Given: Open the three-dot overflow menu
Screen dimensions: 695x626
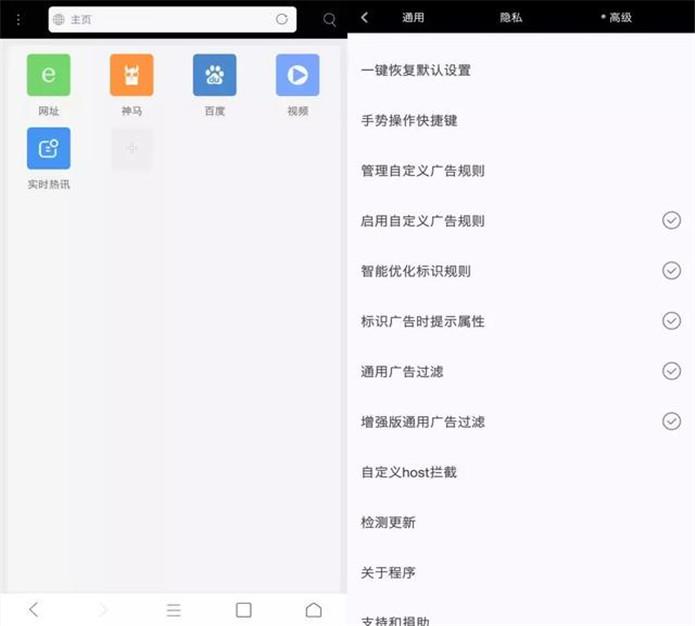Looking at the screenshot, I should [x=18, y=20].
